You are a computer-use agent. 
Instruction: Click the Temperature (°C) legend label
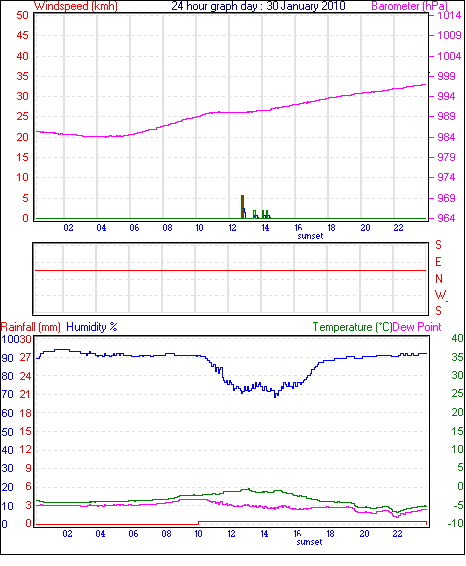352,327
